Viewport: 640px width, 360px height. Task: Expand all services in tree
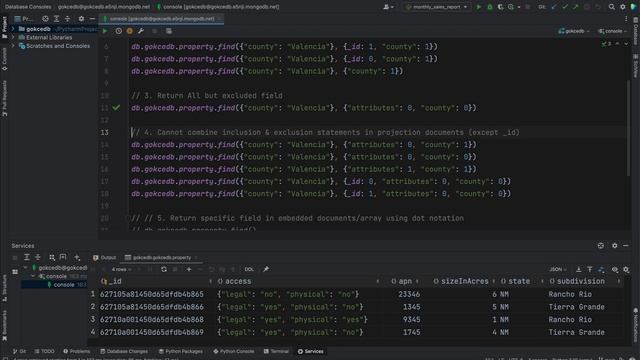[x=27, y=257]
